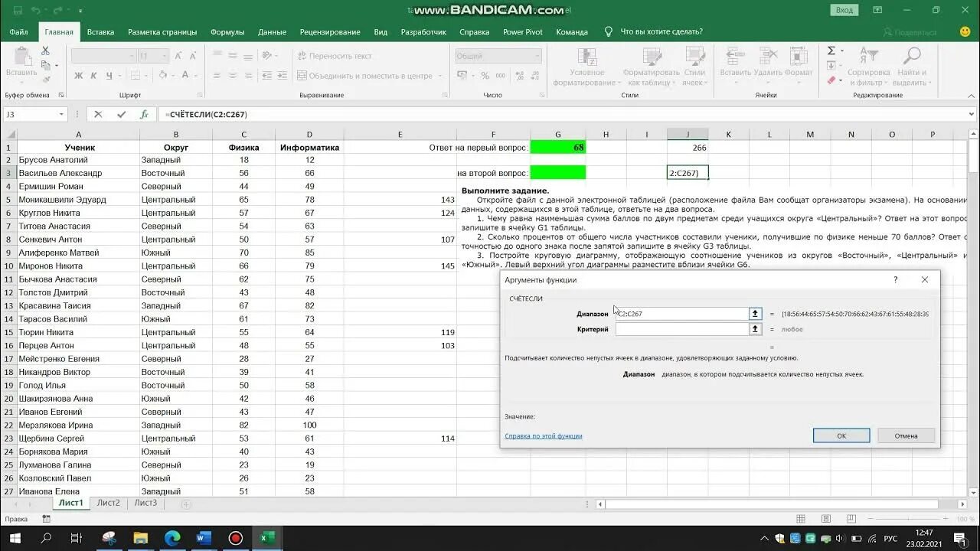The height and width of the screenshot is (551, 980).
Task: Open the font name dropdown
Action: click(131, 56)
